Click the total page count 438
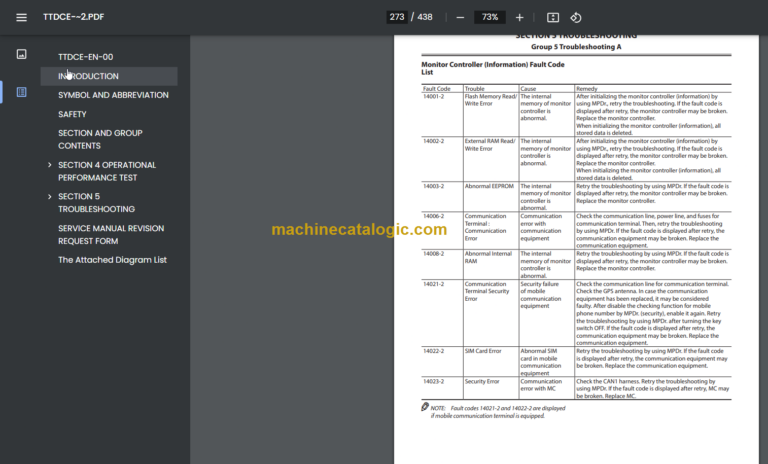This screenshot has width=768, height=464. 425,17
